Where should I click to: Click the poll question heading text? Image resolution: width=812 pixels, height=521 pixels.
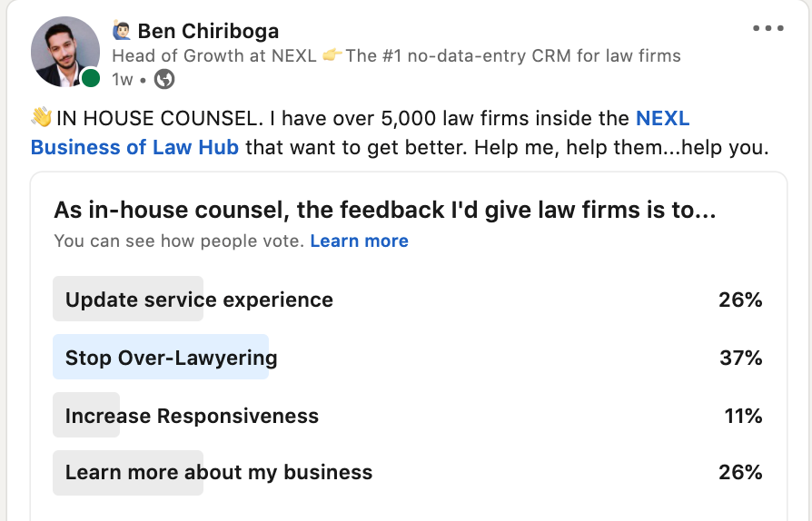click(x=385, y=210)
